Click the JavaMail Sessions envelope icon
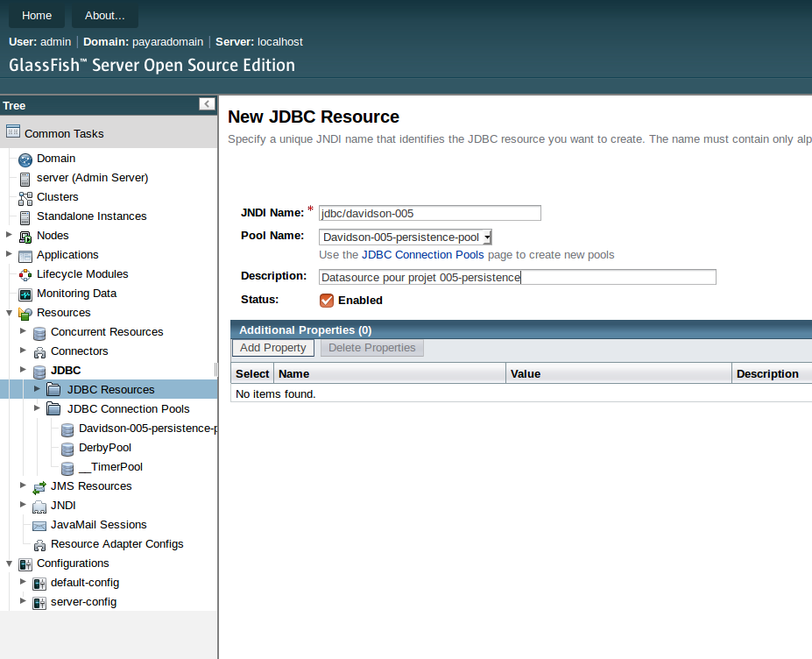This screenshot has height=659, width=812. [x=39, y=526]
